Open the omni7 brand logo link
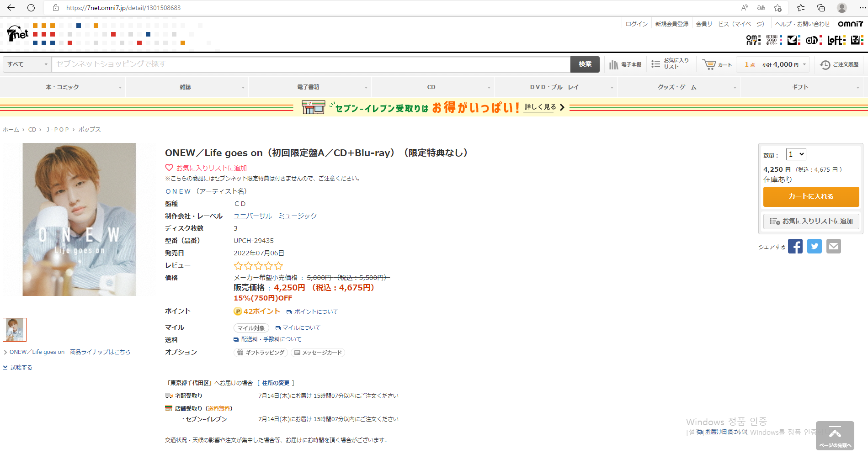This screenshot has height=459, width=868. pos(850,24)
